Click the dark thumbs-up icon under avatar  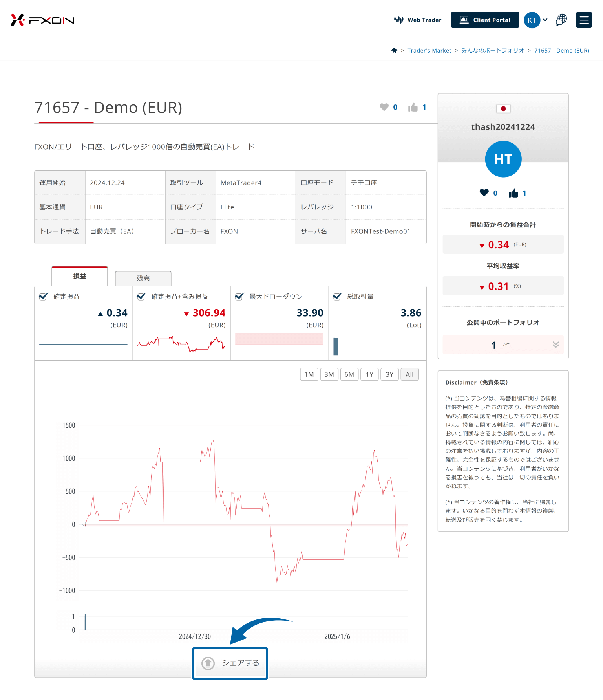(x=513, y=193)
